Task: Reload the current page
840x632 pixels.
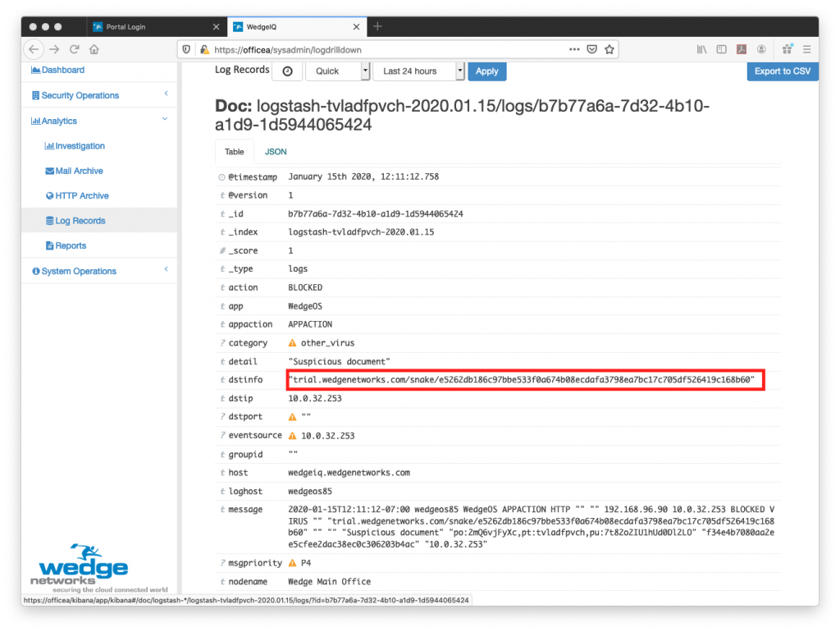Action: [75, 49]
